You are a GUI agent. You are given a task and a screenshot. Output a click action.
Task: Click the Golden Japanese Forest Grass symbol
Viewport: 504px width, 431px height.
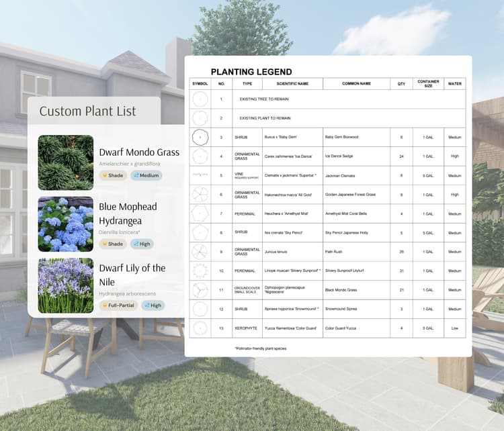click(200, 195)
